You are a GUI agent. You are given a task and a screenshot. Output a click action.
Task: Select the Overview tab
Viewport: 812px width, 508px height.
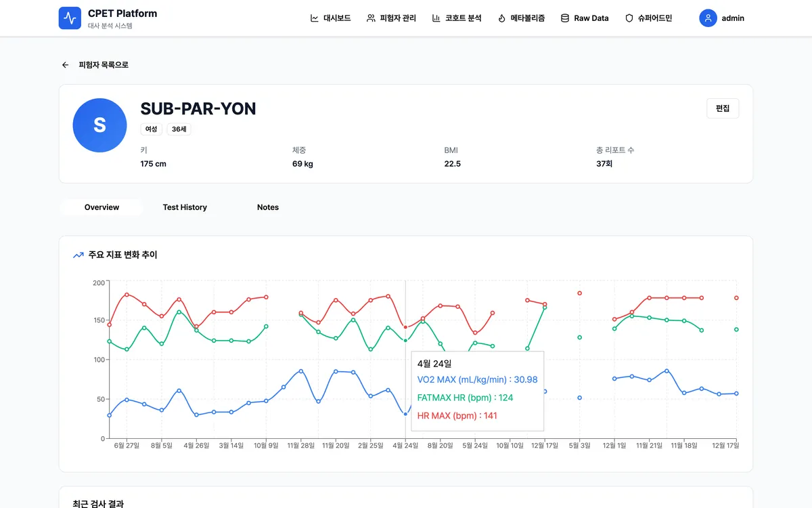click(x=101, y=207)
